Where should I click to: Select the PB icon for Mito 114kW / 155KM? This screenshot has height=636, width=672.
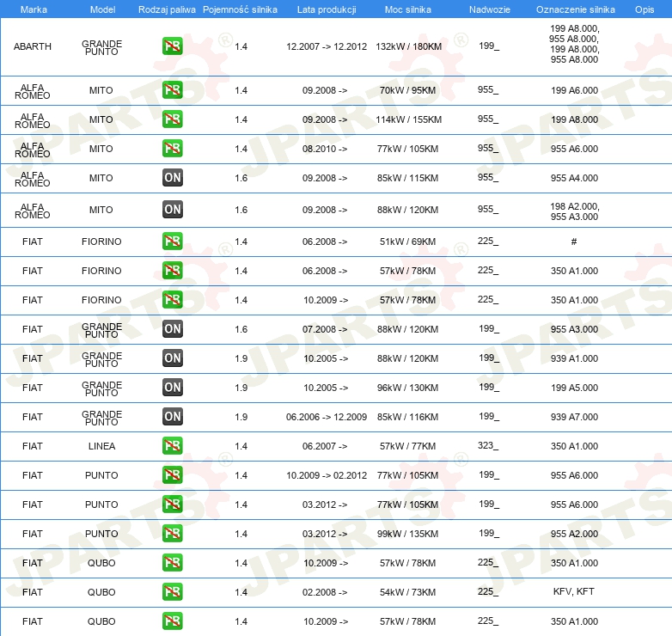[172, 119]
